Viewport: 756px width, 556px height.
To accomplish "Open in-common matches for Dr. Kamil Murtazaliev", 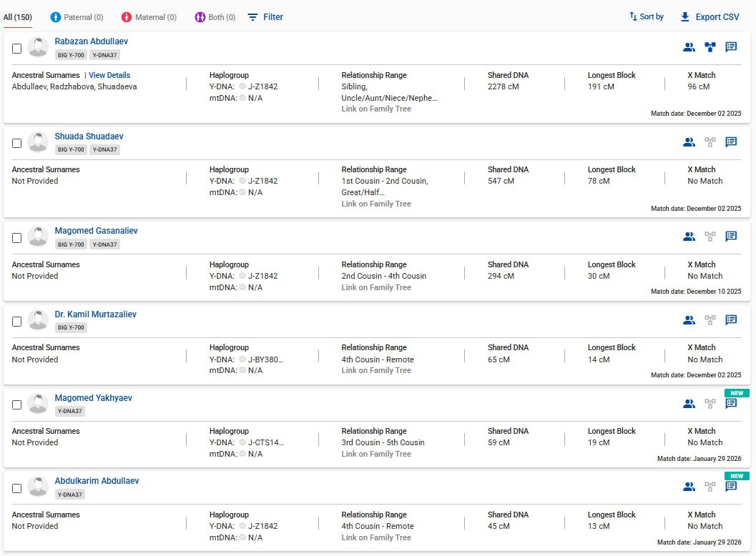I will click(x=689, y=320).
